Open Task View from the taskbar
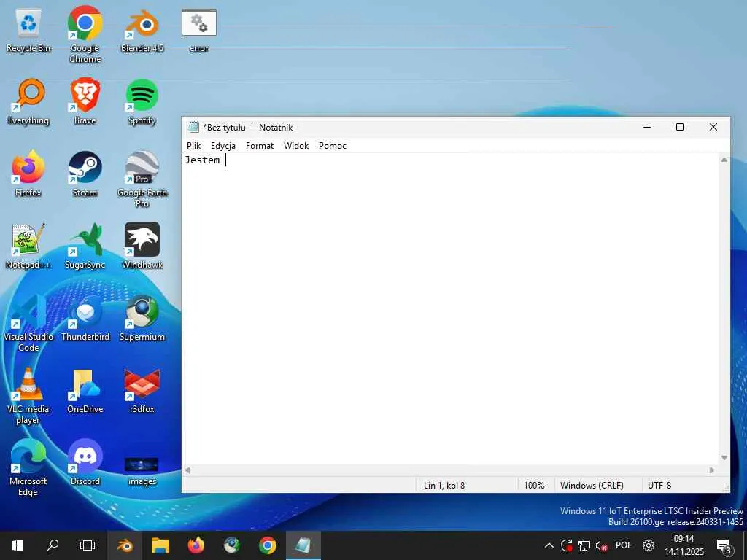This screenshot has height=560, width=747. coord(88,545)
